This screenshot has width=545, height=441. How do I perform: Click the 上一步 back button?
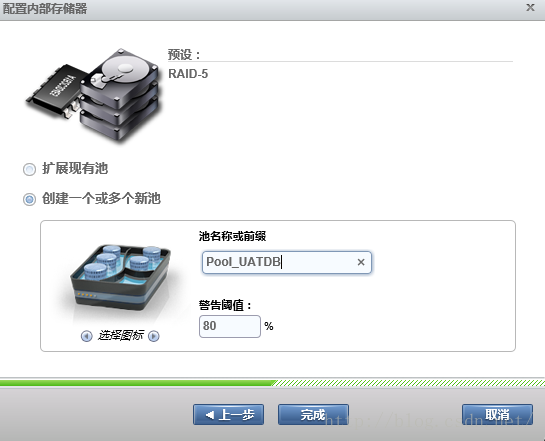(x=228, y=414)
